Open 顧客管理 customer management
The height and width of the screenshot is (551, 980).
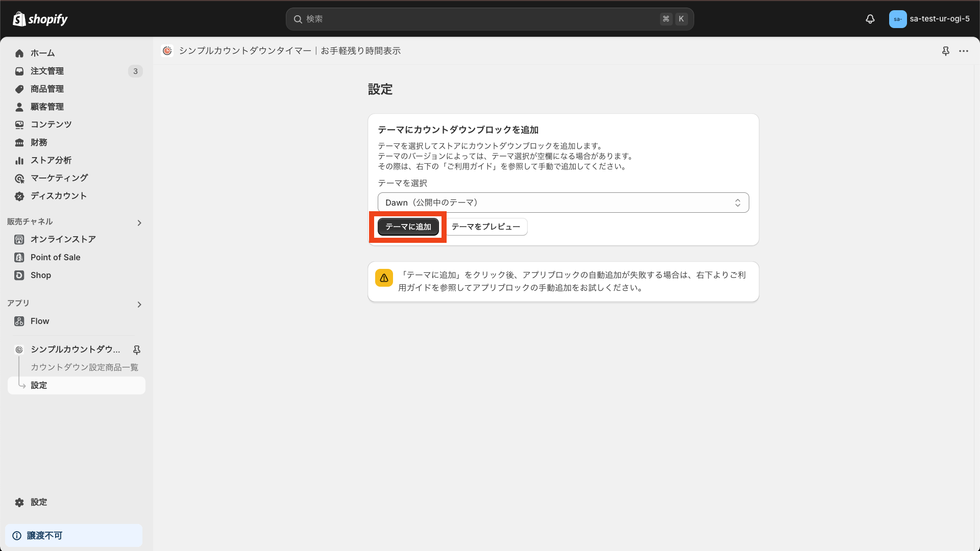pyautogui.click(x=19, y=107)
